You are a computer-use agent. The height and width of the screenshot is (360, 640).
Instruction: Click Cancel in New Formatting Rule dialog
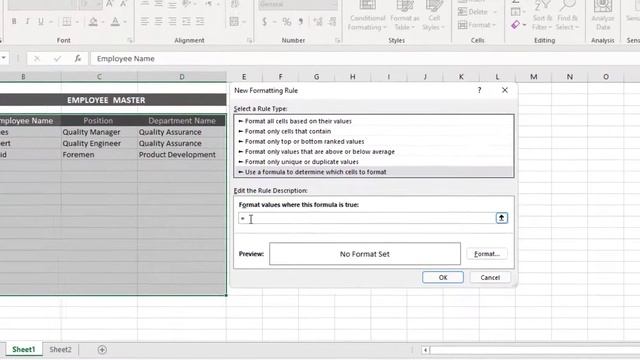click(x=490, y=278)
